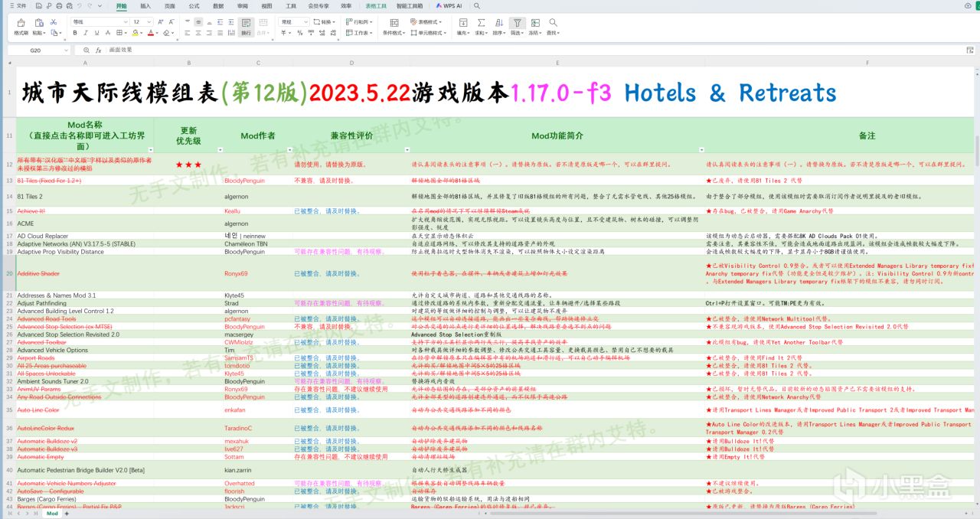Open the Ambient Sounds Tuner 2.0 link
Image resolution: width=980 pixels, height=519 pixels.
point(53,380)
